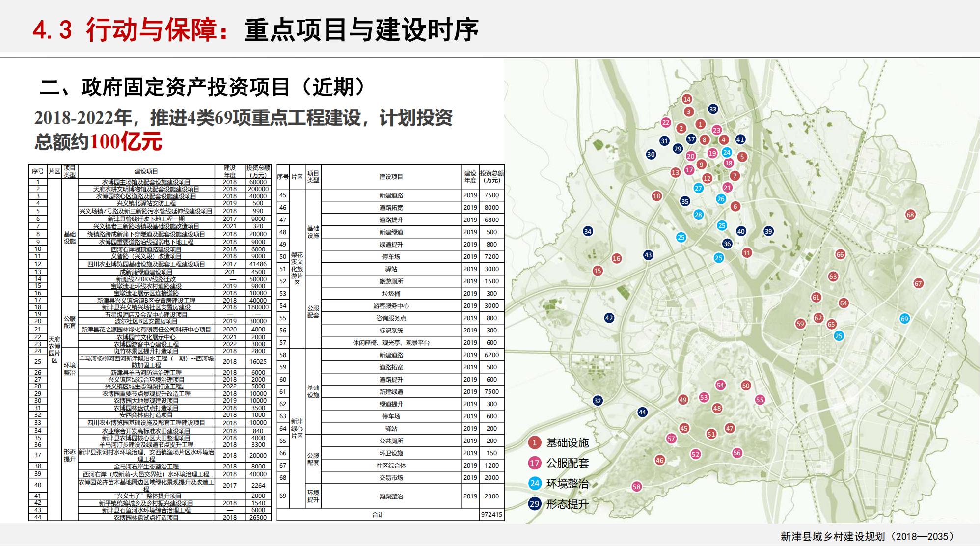Select red map marker 67
The image size is (980, 551).
pyautogui.click(x=918, y=283)
